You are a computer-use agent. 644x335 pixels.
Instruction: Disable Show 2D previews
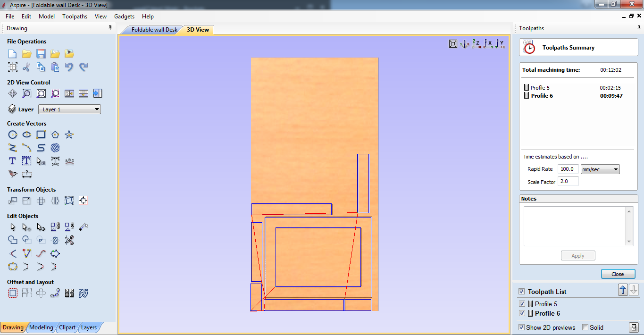pyautogui.click(x=521, y=327)
